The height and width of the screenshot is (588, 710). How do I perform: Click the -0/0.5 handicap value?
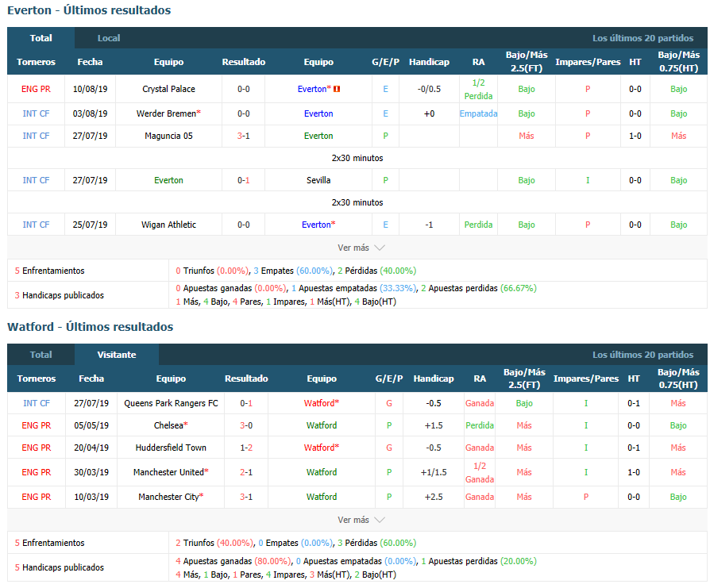pyautogui.click(x=429, y=89)
